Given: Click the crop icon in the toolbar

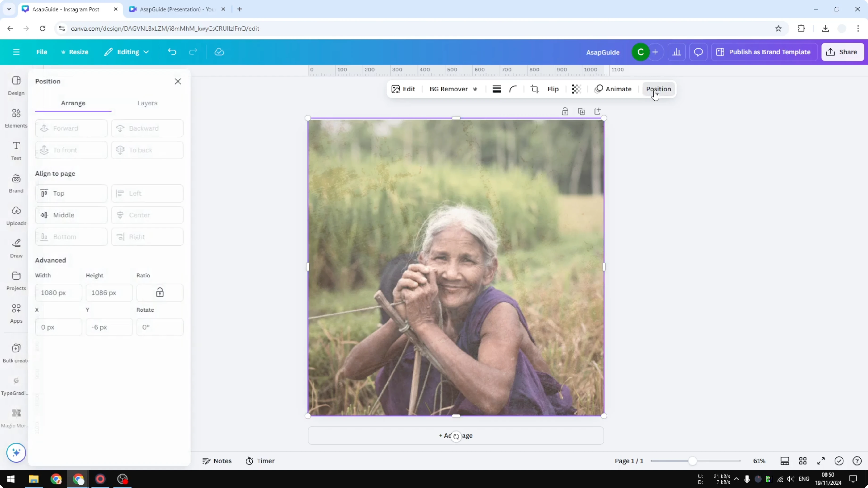Looking at the screenshot, I should click(x=534, y=89).
